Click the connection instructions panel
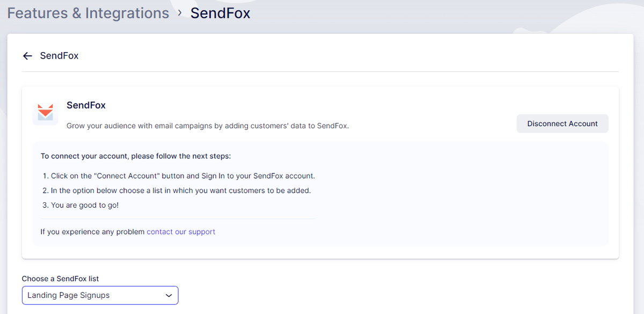This screenshot has width=644, height=314. click(x=322, y=193)
